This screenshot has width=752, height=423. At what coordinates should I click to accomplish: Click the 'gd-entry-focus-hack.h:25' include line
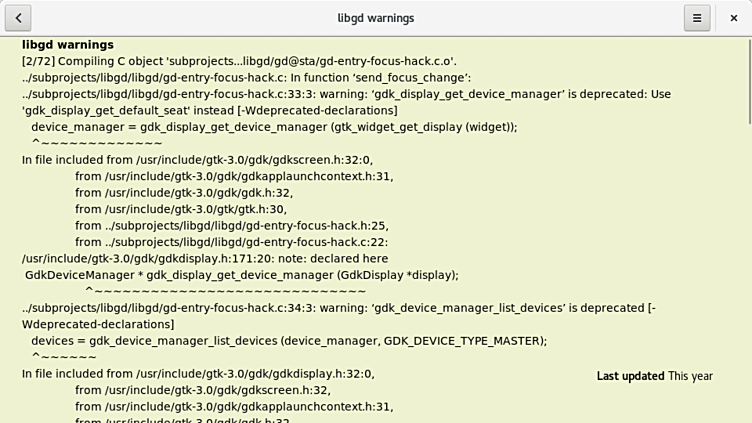click(231, 226)
